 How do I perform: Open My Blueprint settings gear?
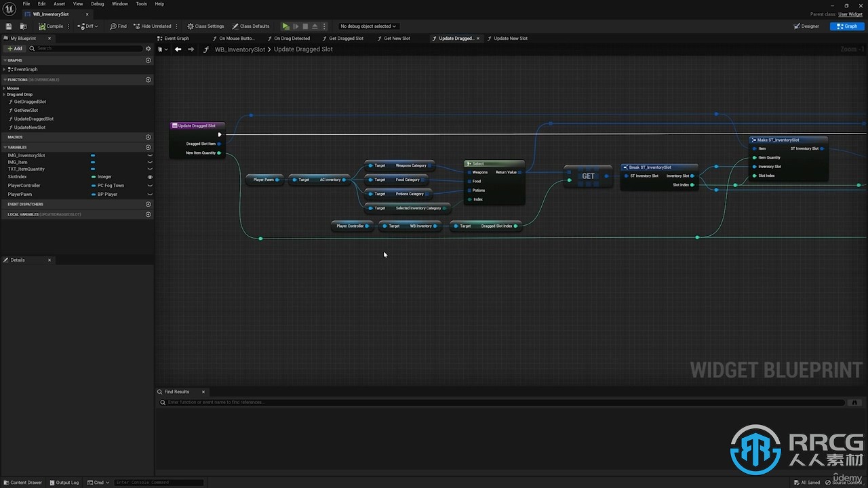coord(149,49)
